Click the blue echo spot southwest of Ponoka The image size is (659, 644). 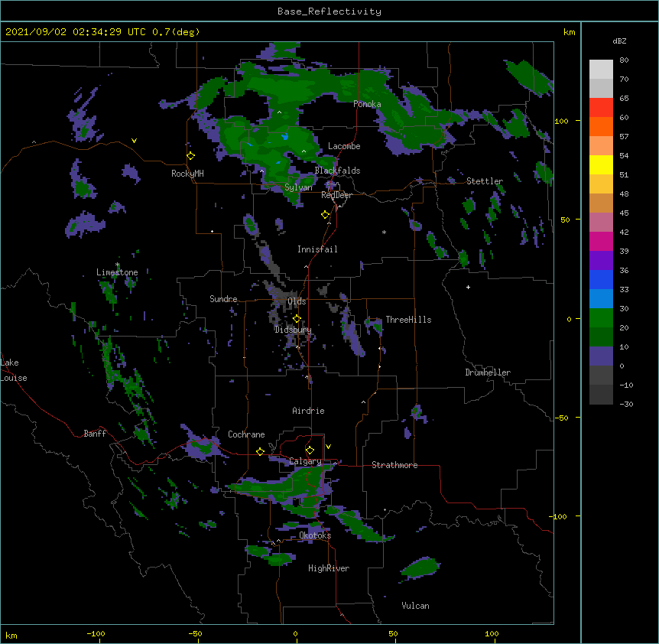285,137
